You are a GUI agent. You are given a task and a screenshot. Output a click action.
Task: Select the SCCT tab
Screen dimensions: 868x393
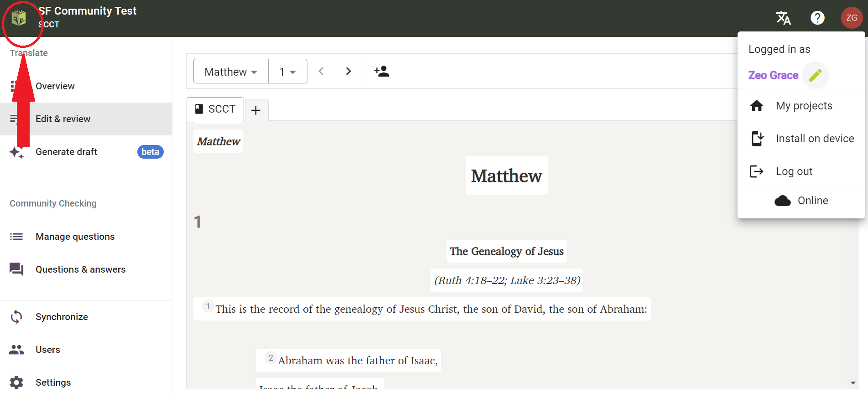[x=215, y=109]
